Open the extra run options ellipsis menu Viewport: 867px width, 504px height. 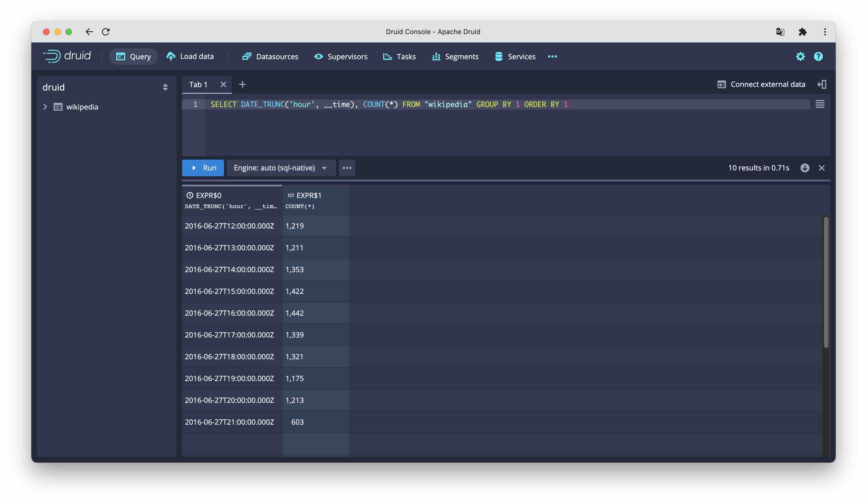click(x=347, y=168)
